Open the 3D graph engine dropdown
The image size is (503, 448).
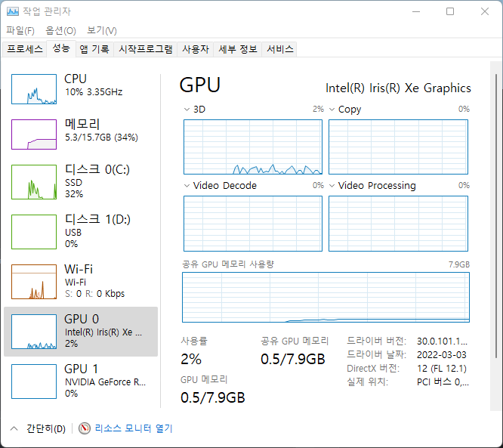187,110
